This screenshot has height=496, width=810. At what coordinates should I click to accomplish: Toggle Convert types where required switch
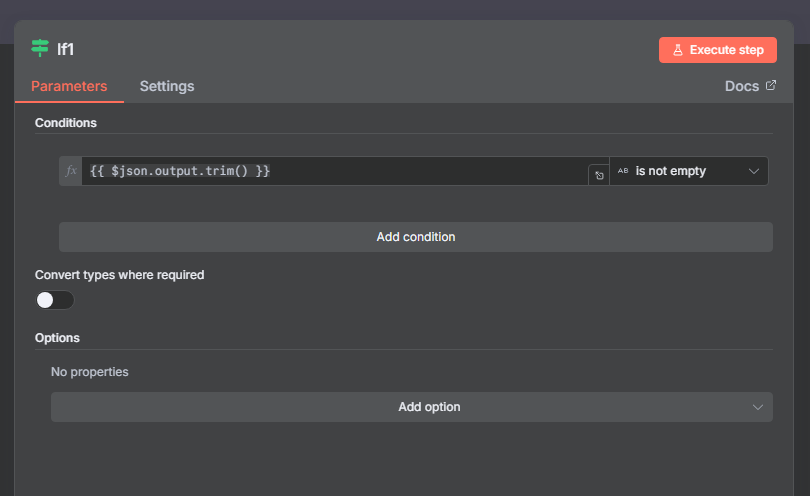55,300
